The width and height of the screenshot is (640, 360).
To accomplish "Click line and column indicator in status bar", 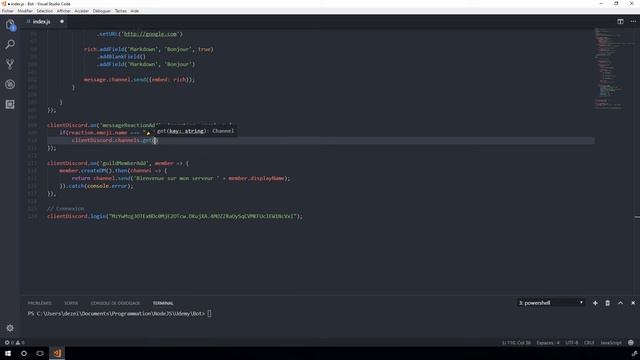I will click(516, 342).
